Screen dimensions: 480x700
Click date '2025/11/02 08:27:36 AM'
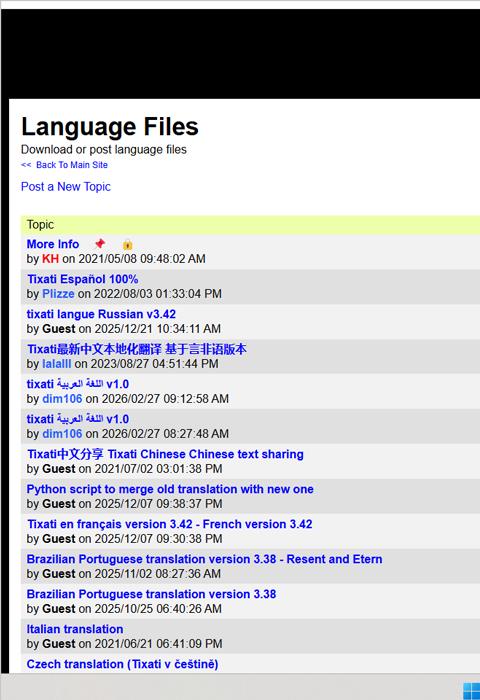158,574
